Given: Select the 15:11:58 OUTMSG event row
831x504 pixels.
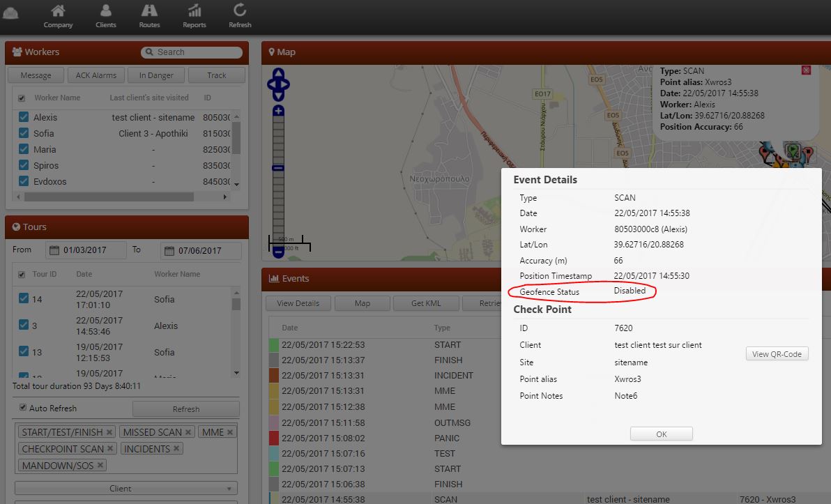Looking at the screenshot, I should pos(386,423).
